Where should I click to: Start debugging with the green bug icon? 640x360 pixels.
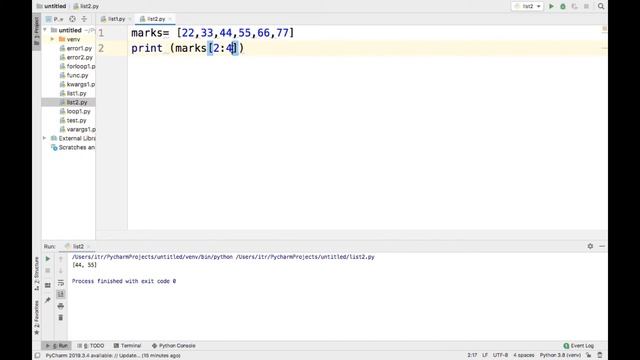563,6
